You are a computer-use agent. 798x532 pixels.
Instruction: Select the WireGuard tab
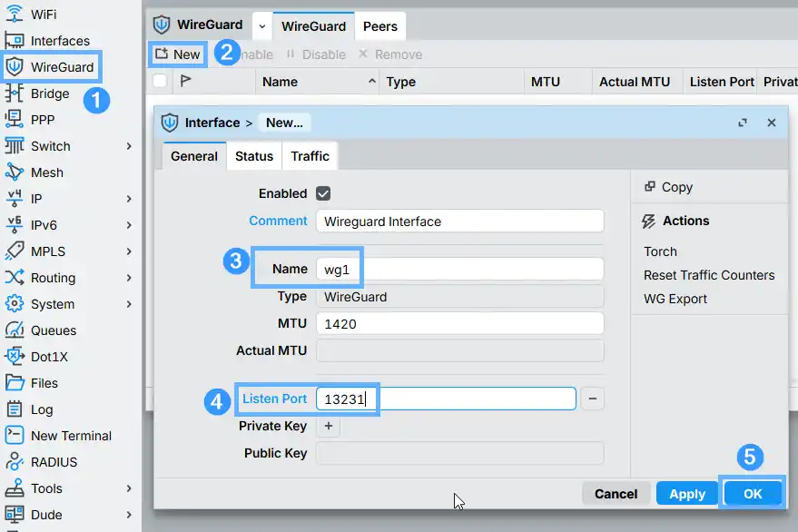click(x=313, y=26)
